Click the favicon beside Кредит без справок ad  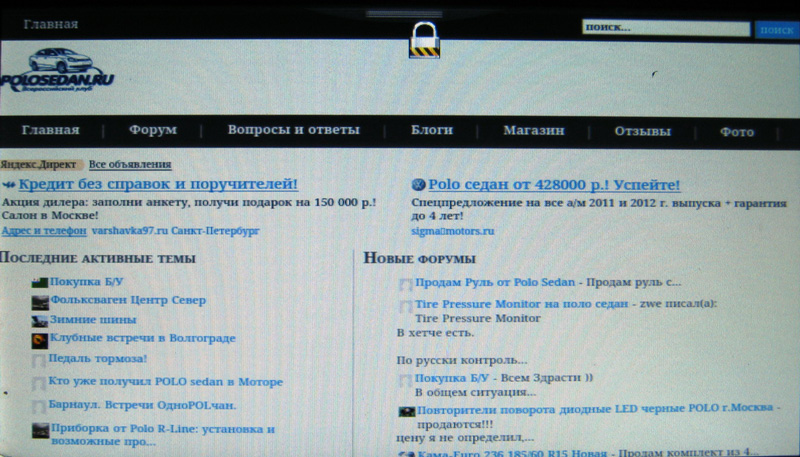[x=9, y=185]
